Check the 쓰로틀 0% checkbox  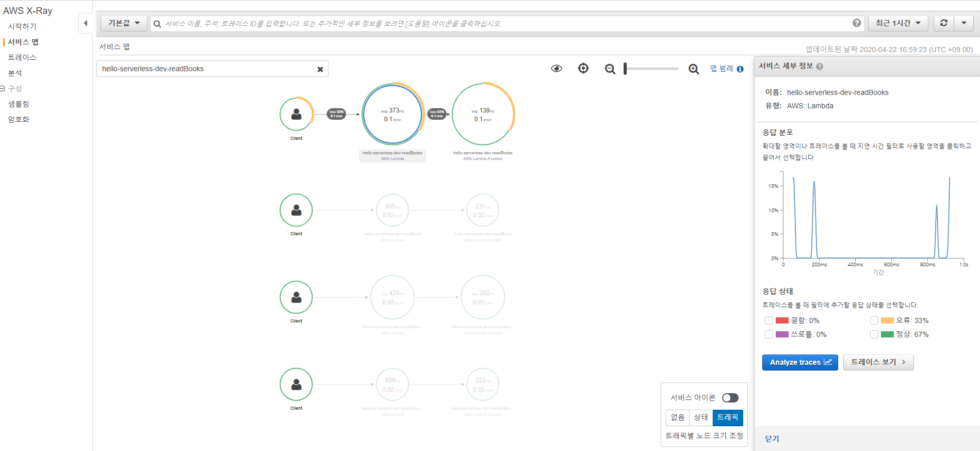click(x=769, y=334)
